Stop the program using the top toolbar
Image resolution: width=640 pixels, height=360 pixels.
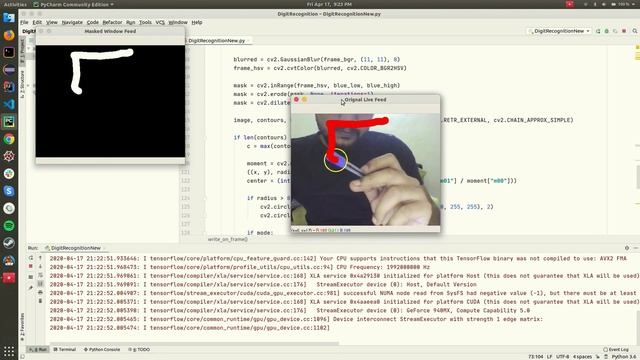click(624, 31)
